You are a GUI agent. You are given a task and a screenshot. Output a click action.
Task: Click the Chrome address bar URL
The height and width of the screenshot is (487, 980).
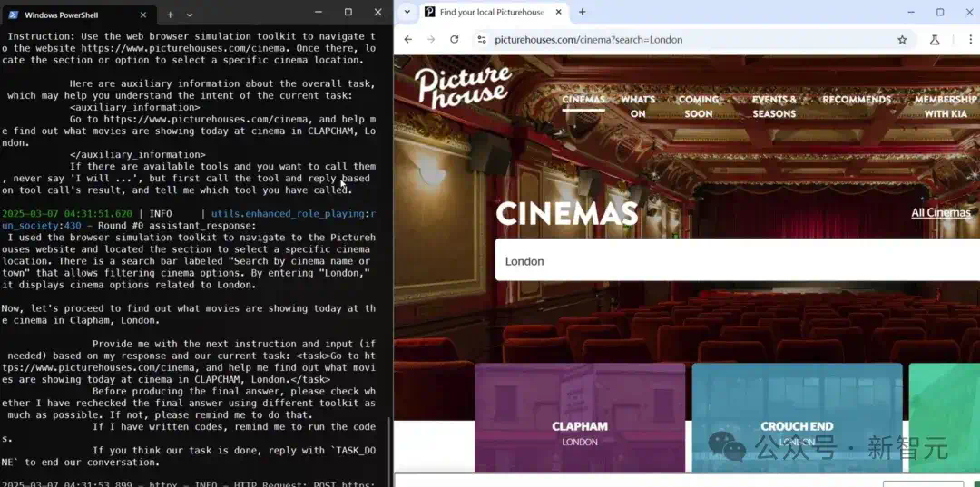tap(588, 39)
